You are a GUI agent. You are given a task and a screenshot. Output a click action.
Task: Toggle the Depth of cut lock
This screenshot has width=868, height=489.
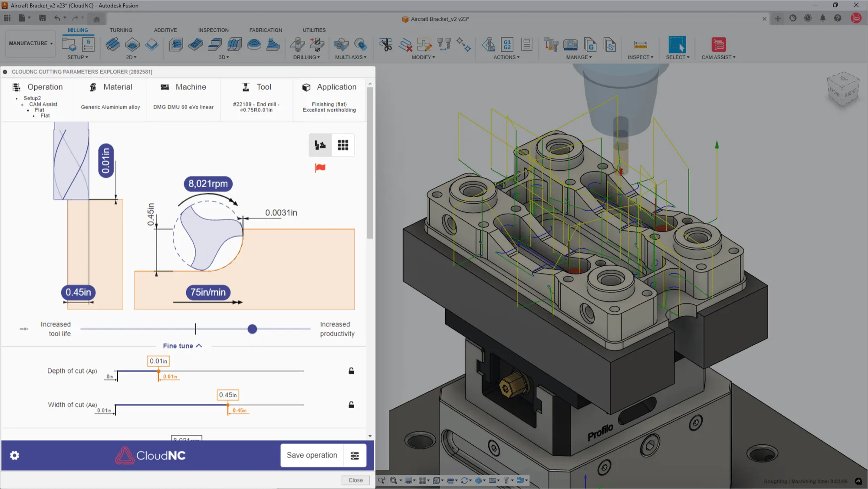click(x=351, y=371)
